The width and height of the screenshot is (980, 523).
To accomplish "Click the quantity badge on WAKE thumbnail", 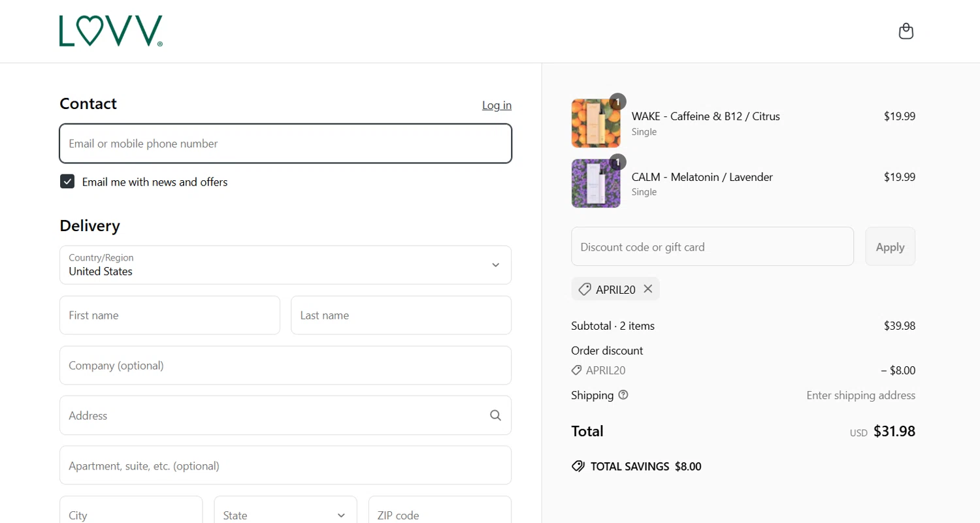I will click(617, 101).
